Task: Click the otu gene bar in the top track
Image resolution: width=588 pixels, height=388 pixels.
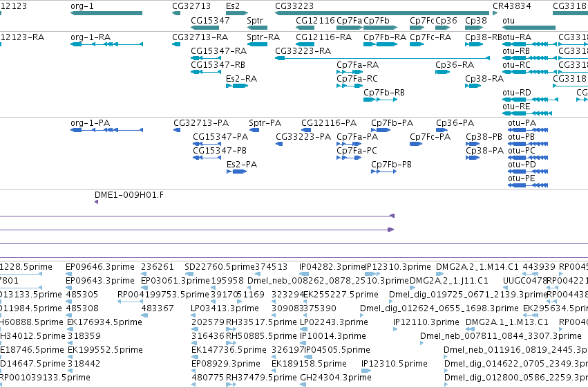Action: click(x=529, y=28)
